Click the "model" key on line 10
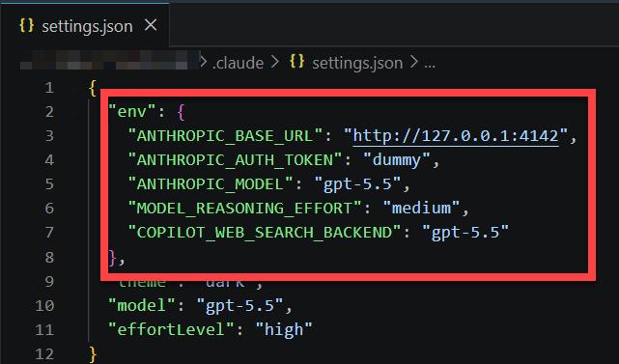619x364 pixels. point(142,305)
